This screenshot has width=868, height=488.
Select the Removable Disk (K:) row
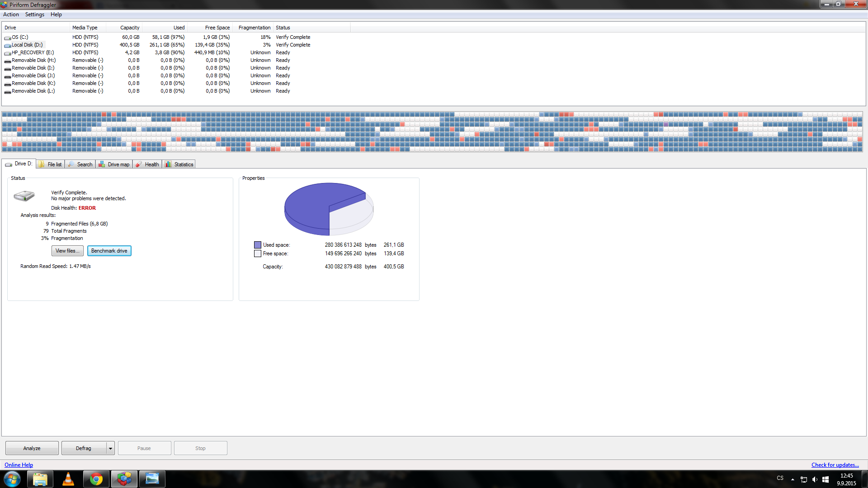point(33,83)
